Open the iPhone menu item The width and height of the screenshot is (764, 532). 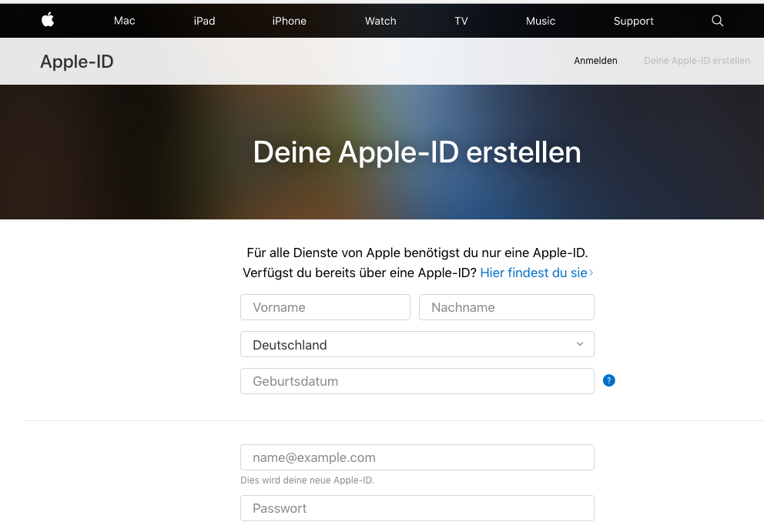click(x=289, y=21)
